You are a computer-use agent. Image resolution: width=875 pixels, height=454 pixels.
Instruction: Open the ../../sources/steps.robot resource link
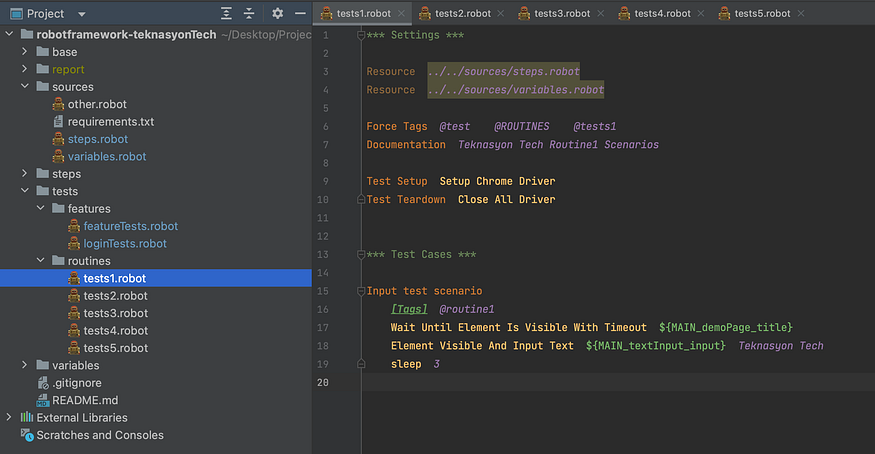[503, 71]
